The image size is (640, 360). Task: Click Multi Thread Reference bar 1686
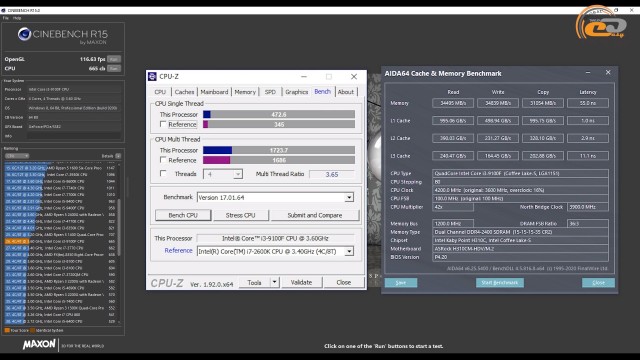(x=279, y=160)
